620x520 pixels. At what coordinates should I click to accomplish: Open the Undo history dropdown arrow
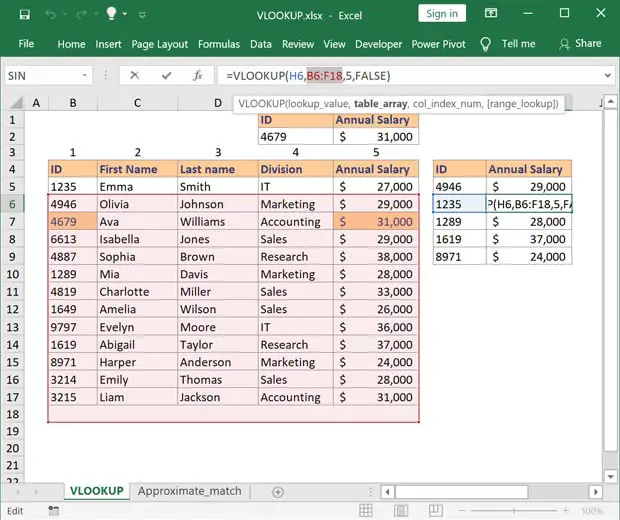coord(64,15)
